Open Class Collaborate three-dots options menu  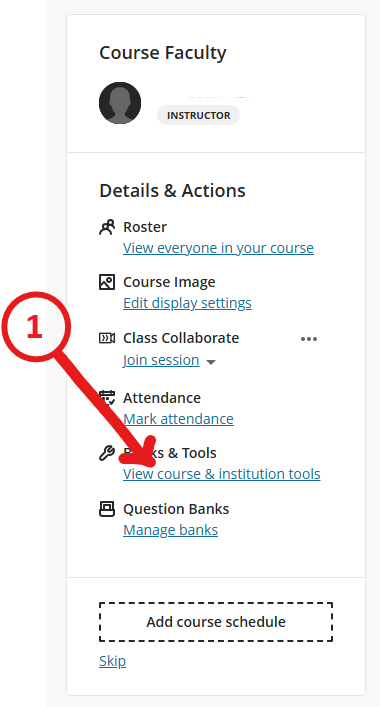pos(309,339)
